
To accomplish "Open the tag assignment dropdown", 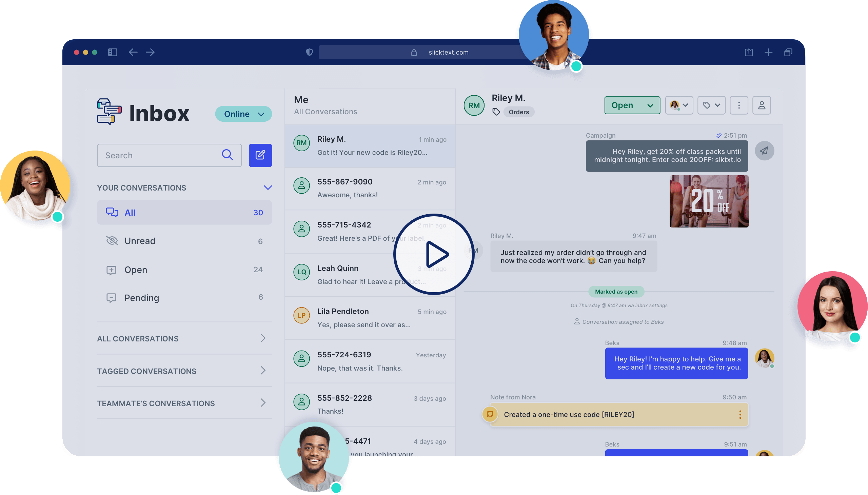I will coord(711,105).
